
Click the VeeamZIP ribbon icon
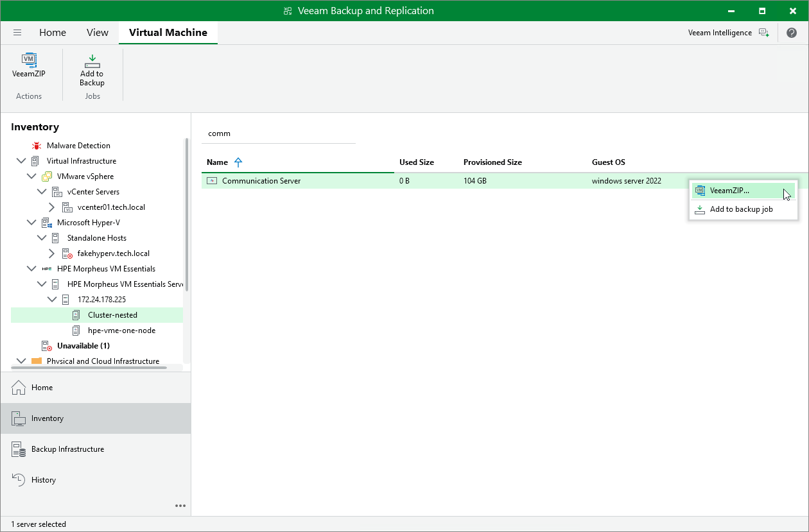coord(29,60)
